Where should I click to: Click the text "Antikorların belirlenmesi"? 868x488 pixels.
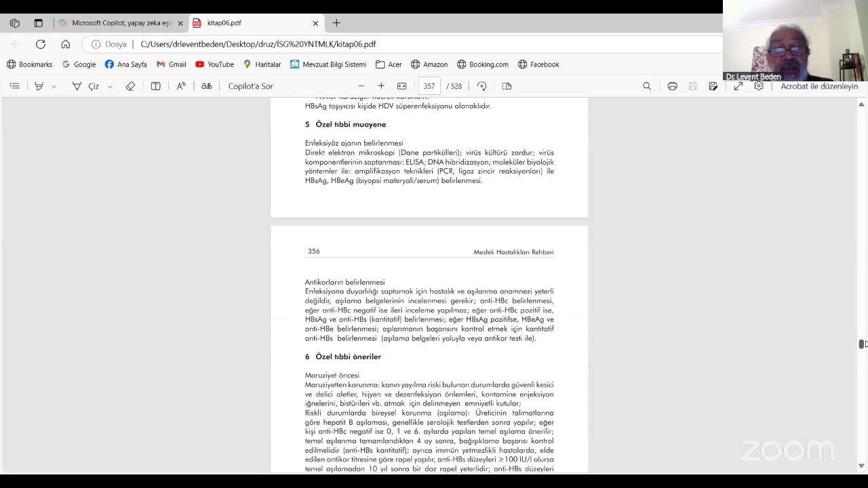(x=344, y=282)
